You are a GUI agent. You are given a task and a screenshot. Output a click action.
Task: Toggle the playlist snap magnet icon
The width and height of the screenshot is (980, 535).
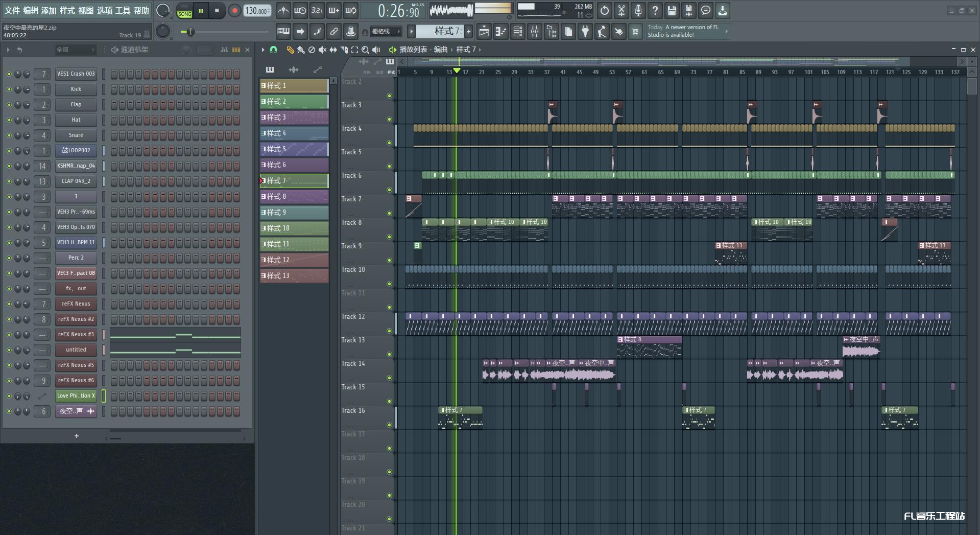tap(273, 50)
